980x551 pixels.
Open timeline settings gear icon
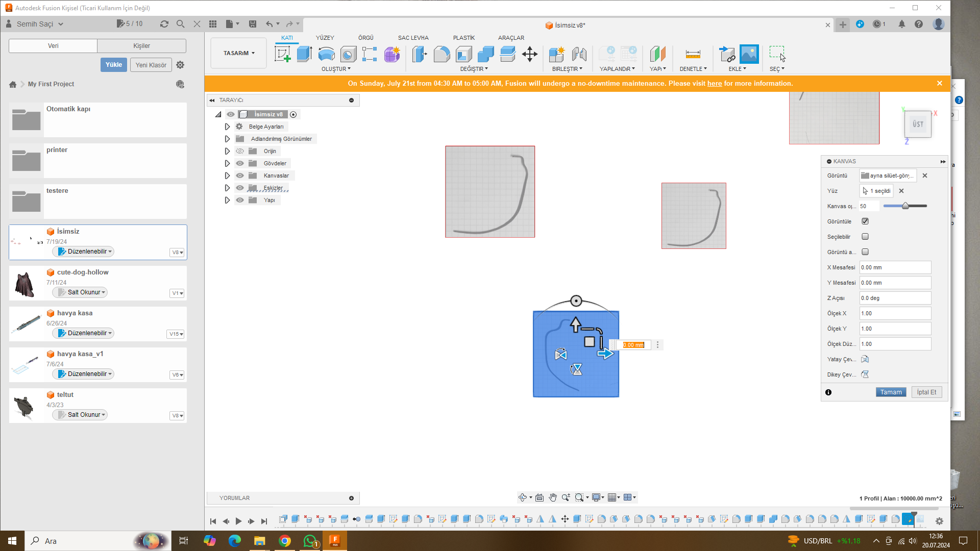(x=939, y=521)
